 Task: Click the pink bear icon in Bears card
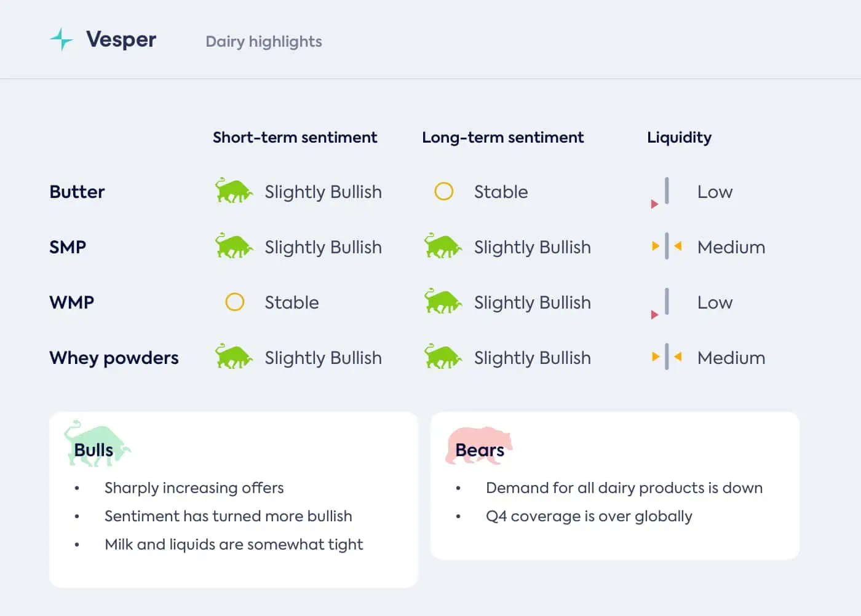point(480,445)
